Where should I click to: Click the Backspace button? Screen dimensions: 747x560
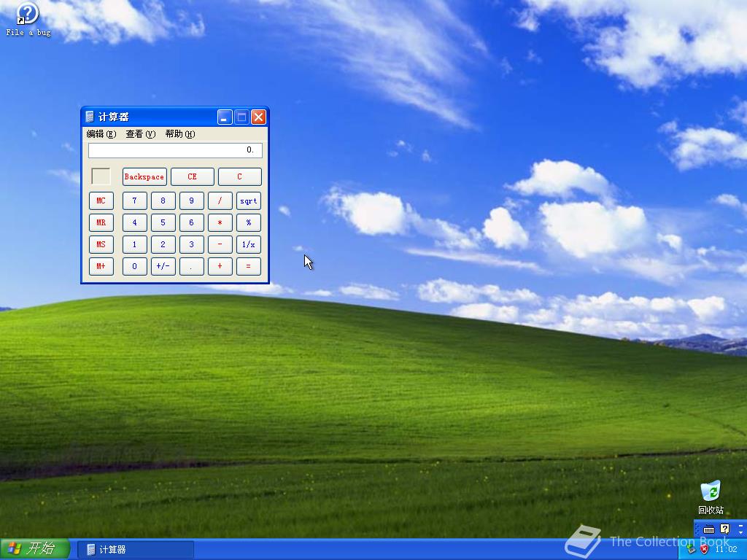pos(144,176)
